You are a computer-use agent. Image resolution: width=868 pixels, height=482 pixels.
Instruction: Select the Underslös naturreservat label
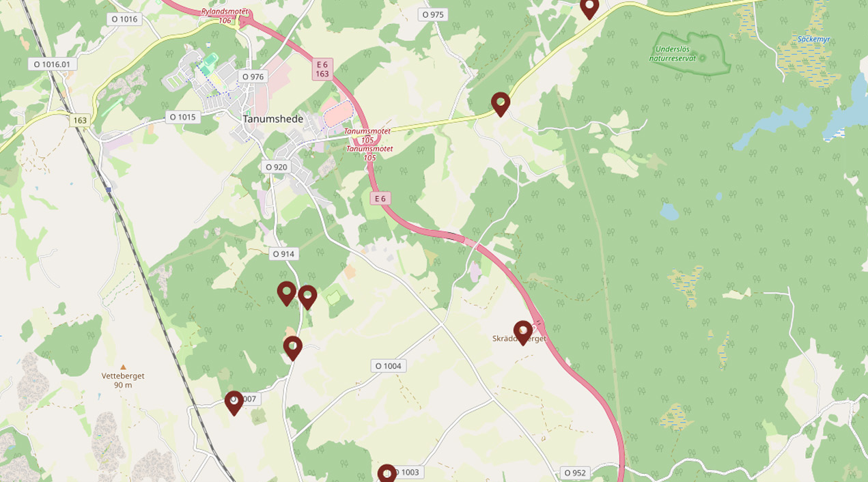tap(675, 53)
